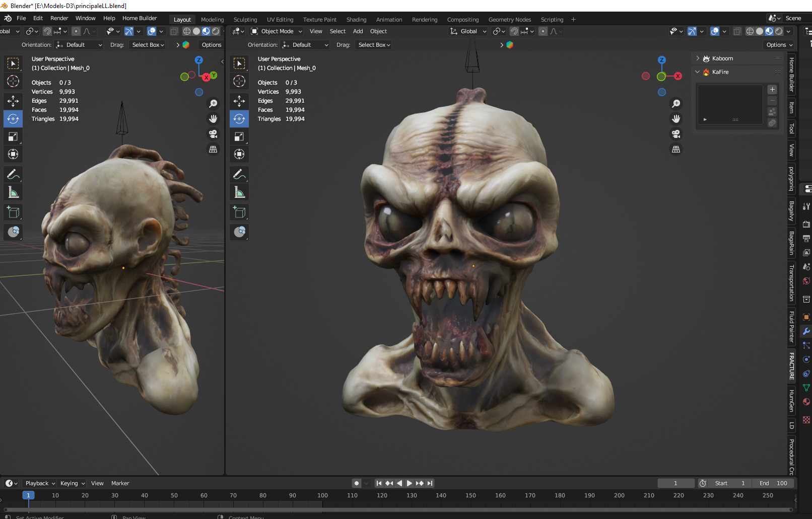
Task: Switch to Shading workspace tab
Action: coord(356,20)
